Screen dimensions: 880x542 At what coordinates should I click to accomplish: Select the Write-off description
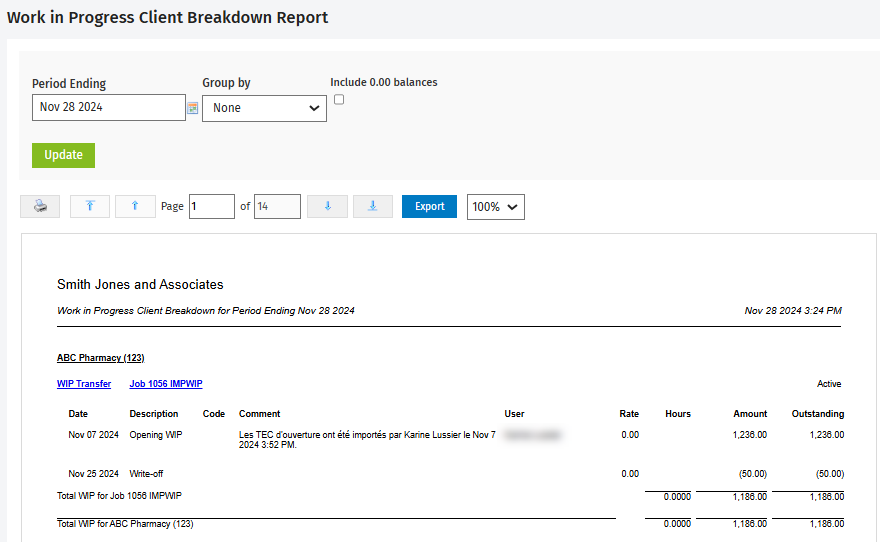(146, 474)
